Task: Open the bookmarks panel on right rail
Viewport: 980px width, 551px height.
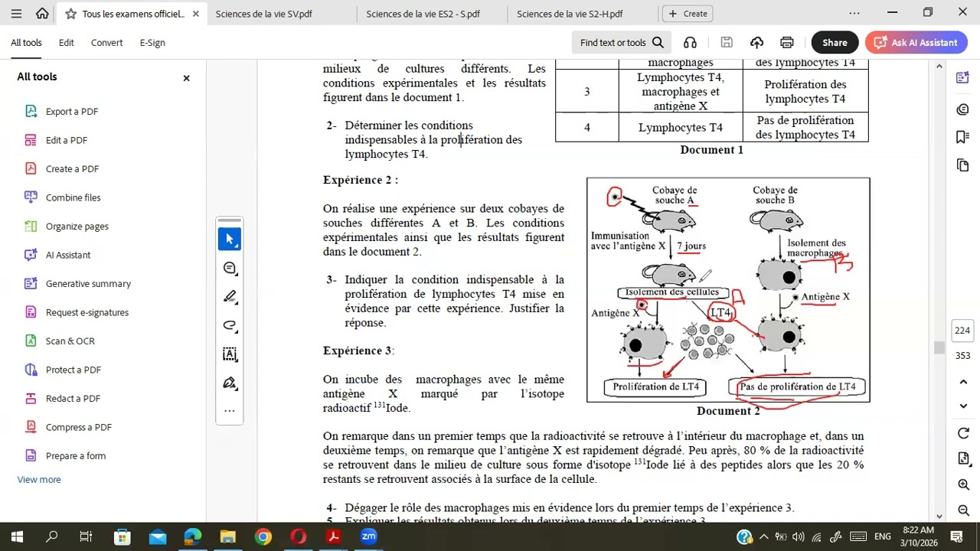Action: 963,137
